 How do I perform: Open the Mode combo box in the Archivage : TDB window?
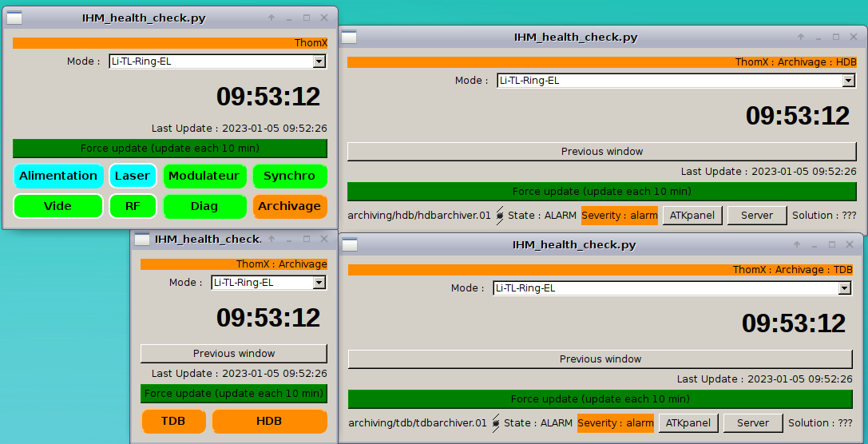(846, 288)
